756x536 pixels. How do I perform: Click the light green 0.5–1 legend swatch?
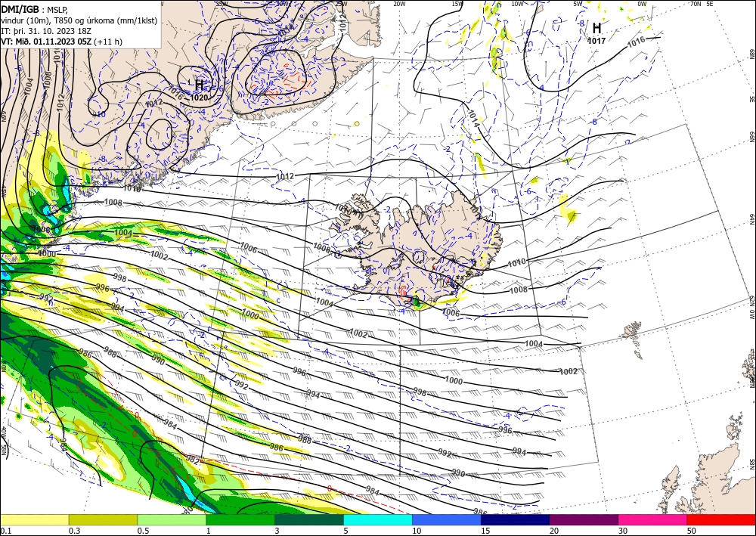(172, 519)
